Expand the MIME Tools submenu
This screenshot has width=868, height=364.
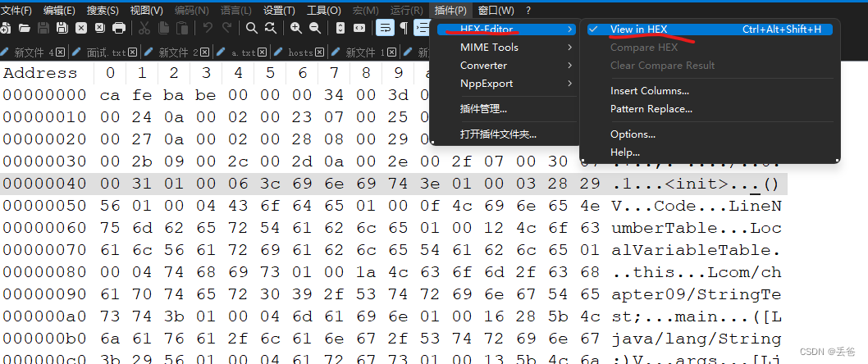(x=506, y=48)
